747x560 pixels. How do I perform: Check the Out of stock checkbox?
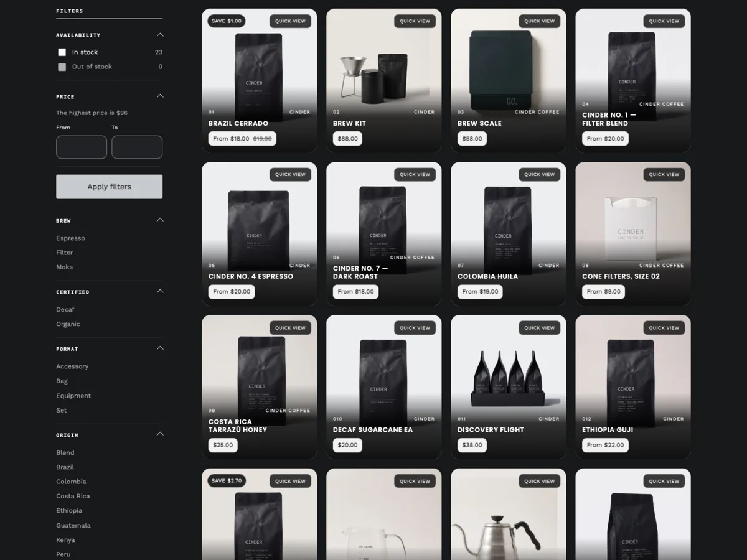[x=62, y=67]
